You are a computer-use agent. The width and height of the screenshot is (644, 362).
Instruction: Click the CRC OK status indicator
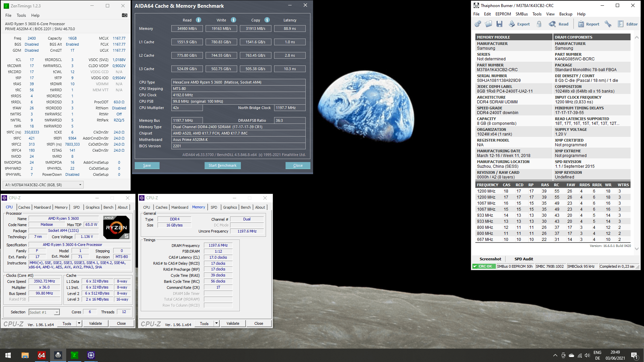pos(484,266)
